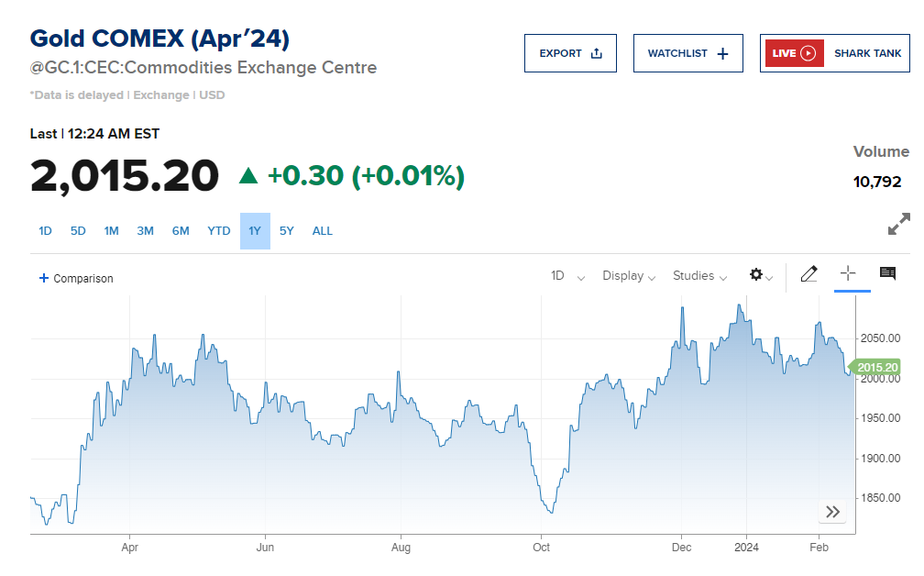This screenshot has width=924, height=576.
Task: Switch to the 5Y range tab
Action: click(x=287, y=231)
